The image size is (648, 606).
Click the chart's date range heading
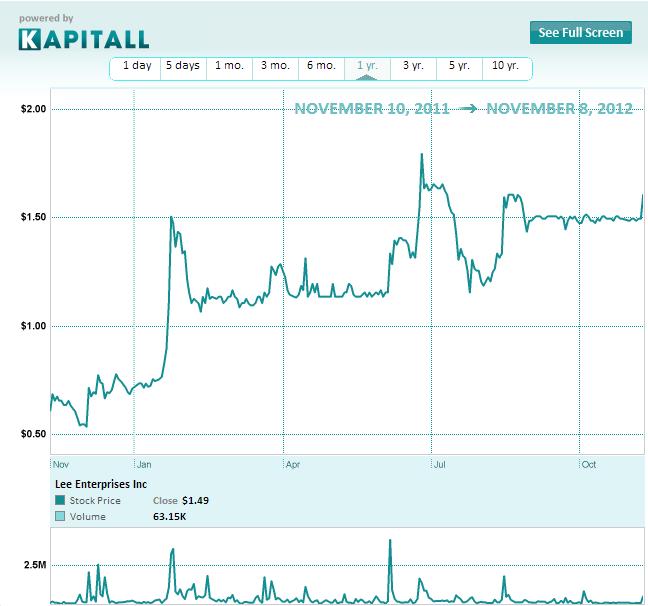(463, 109)
